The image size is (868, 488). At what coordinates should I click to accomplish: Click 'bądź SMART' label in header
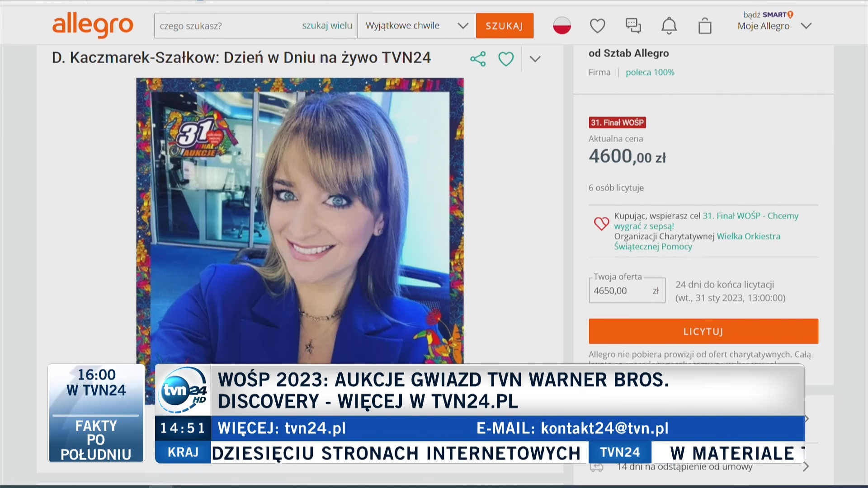point(768,14)
